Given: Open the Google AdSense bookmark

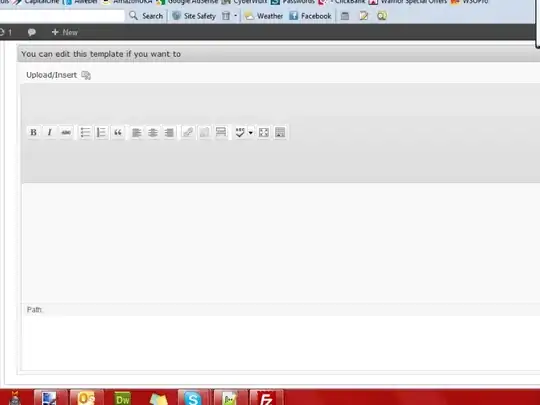Looking at the screenshot, I should coord(187,2).
